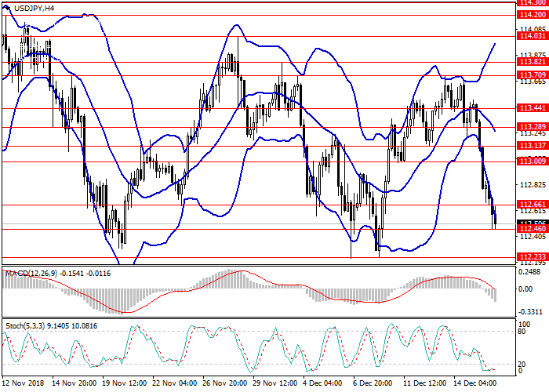The height and width of the screenshot is (392, 549).
Task: Click the USDJPY,H4 chart title
Action: [x=30, y=8]
